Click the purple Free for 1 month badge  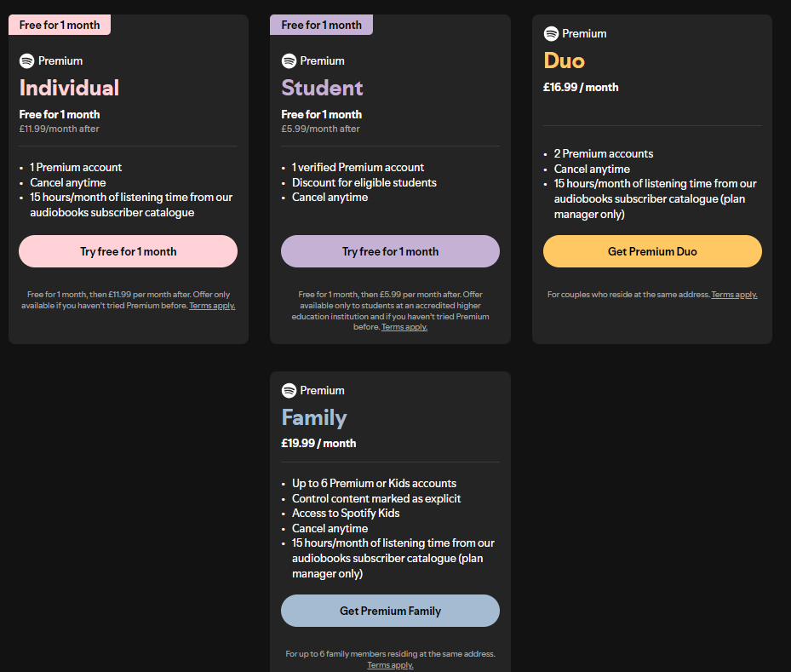[321, 25]
